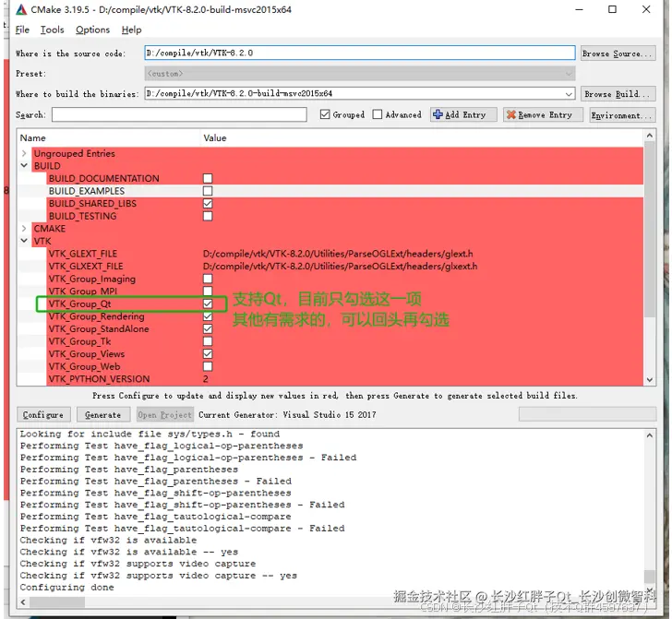The image size is (672, 619).
Task: Click the Environment button
Action: click(x=622, y=114)
